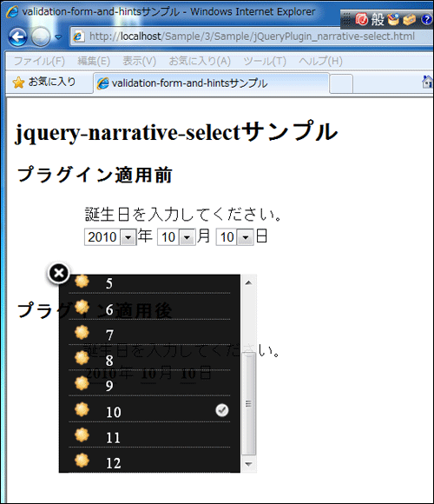434x504 pixels.
Task: Click the checkmark icon on row 10
Action: 222,410
